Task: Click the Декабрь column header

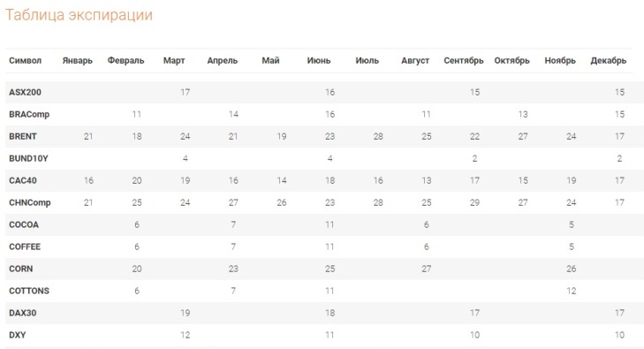Action: 609,61
